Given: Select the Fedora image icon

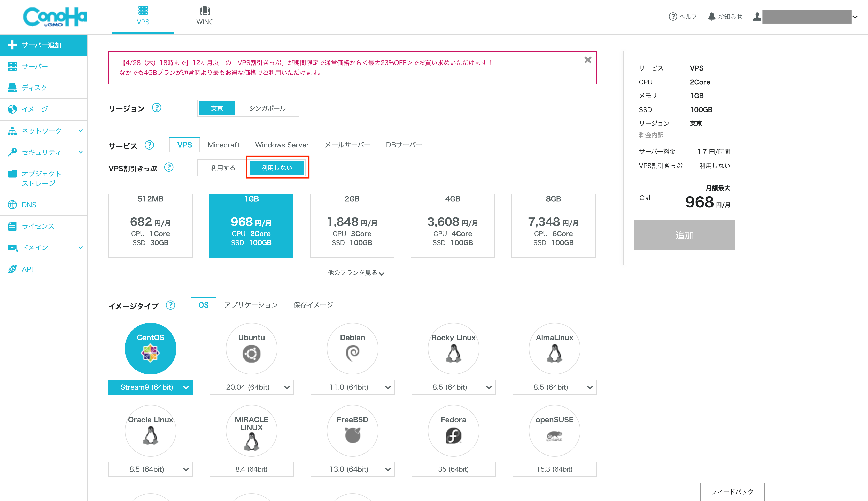Looking at the screenshot, I should (454, 431).
